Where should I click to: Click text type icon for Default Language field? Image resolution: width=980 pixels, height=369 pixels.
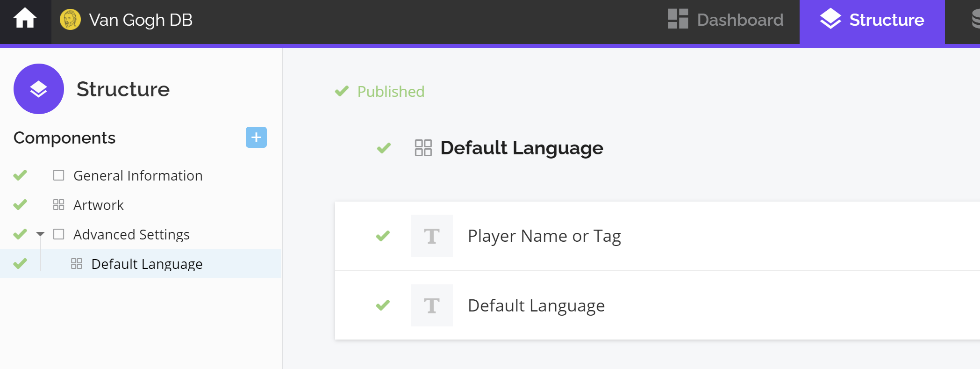432,305
